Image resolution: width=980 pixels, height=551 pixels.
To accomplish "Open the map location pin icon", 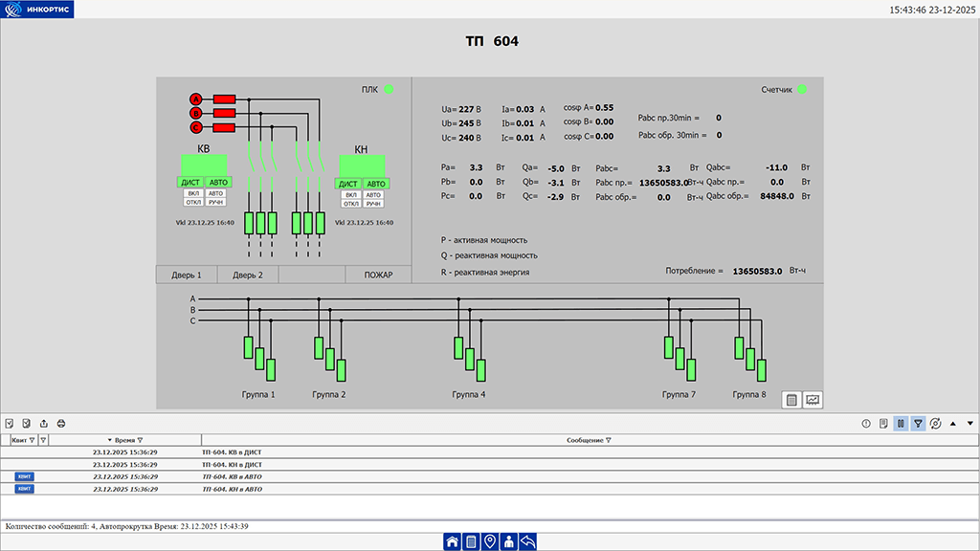I will 490,542.
